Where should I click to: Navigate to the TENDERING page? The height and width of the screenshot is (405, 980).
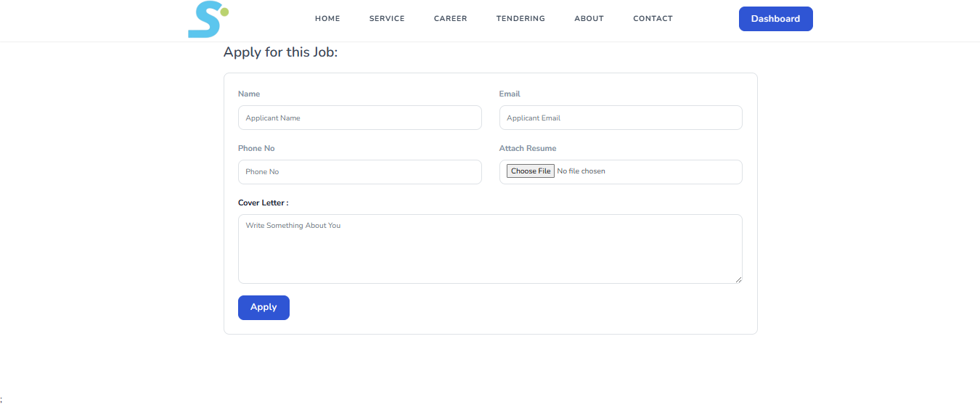[520, 19]
